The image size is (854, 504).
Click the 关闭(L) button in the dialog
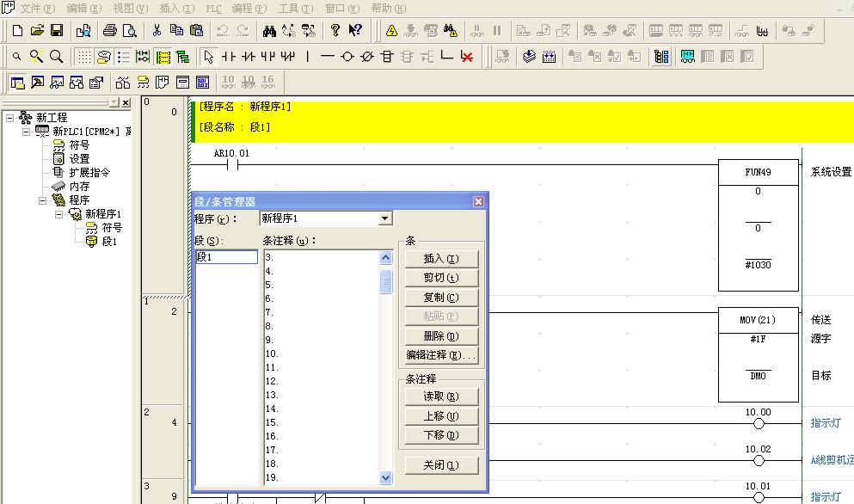point(441,465)
